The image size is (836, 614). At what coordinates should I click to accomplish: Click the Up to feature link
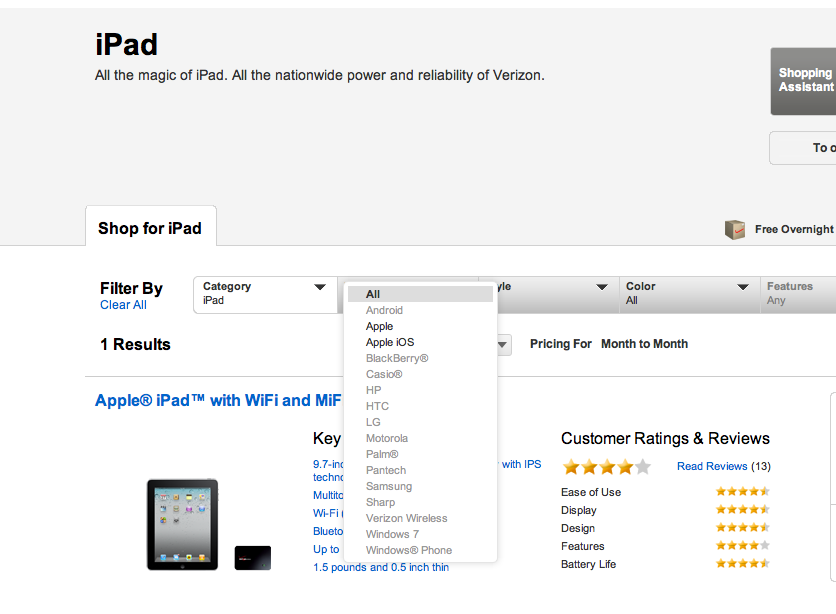tap(326, 549)
